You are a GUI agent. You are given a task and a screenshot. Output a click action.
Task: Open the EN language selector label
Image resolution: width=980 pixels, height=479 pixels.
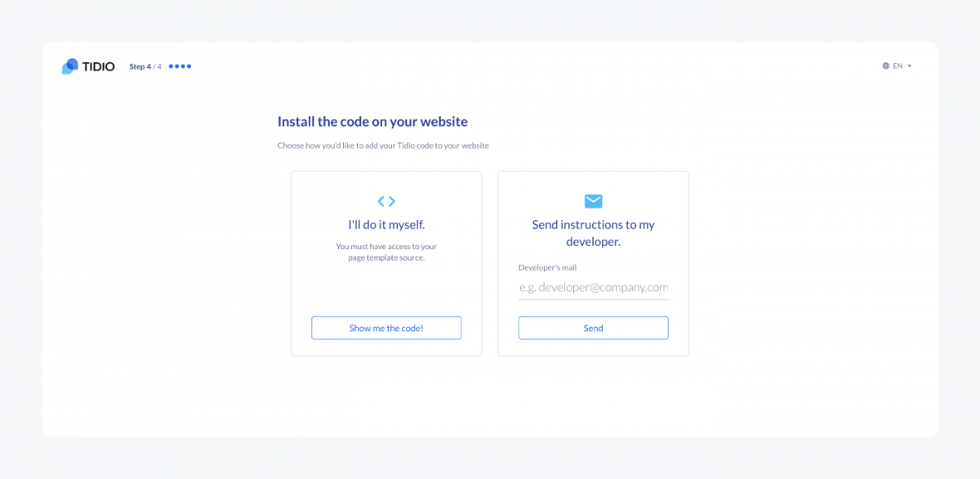(x=898, y=66)
